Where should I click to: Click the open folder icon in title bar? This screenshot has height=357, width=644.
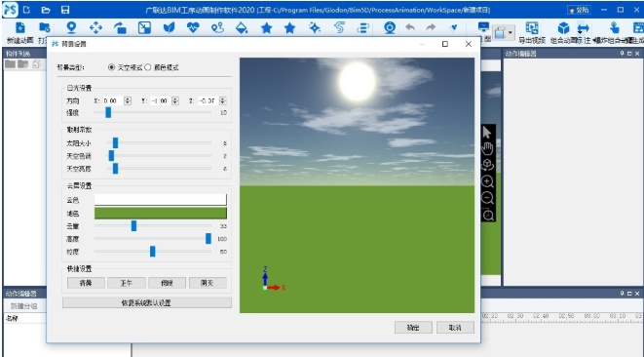point(46,10)
